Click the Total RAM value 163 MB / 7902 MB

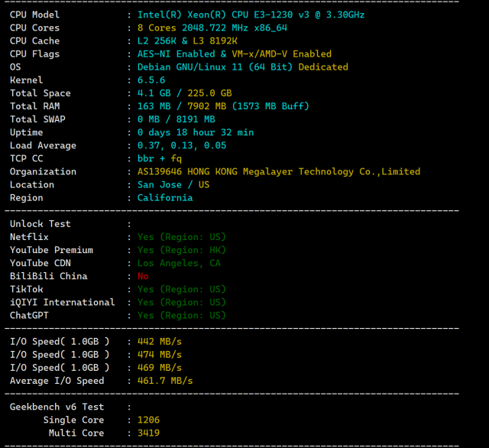pyautogui.click(x=182, y=106)
